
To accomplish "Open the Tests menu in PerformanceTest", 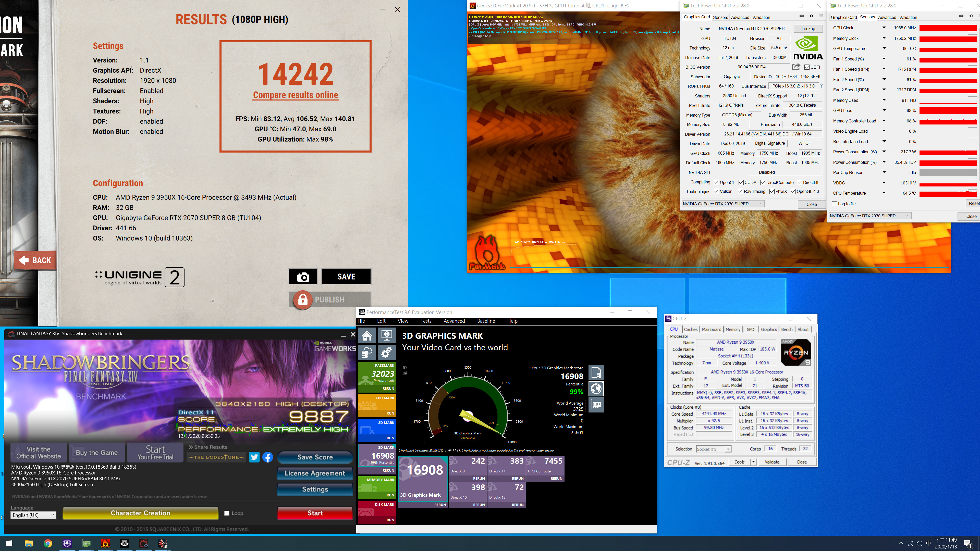I will pyautogui.click(x=426, y=321).
